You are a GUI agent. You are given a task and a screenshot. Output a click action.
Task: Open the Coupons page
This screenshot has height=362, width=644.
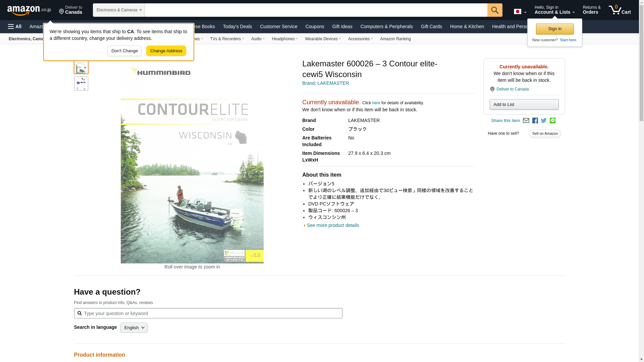point(315,26)
